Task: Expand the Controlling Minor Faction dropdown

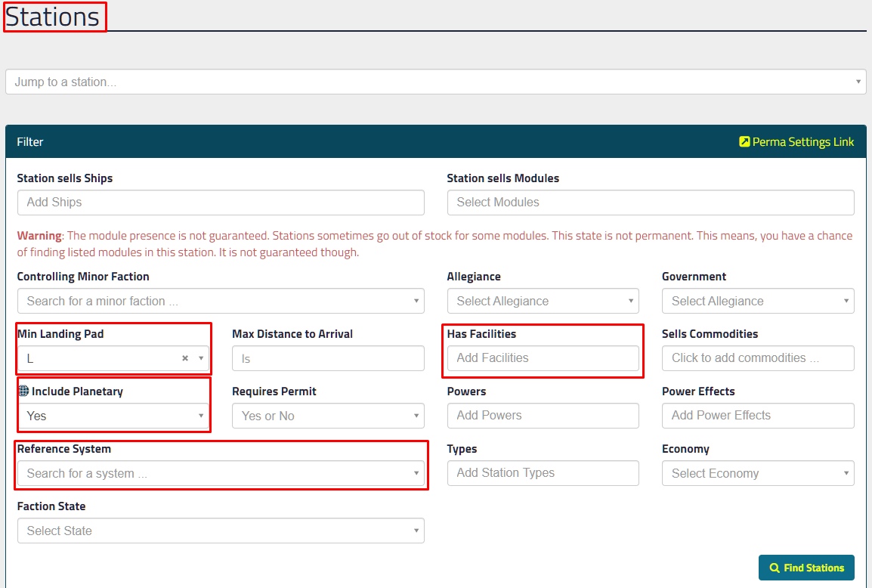Action: click(220, 301)
